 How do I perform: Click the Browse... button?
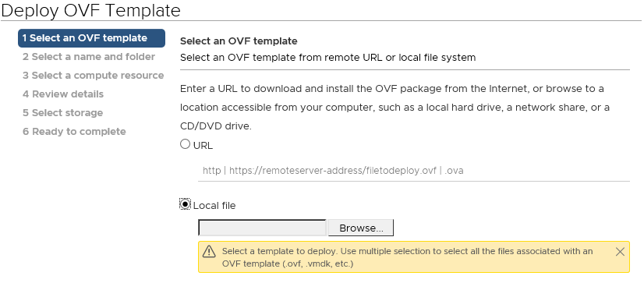click(361, 228)
